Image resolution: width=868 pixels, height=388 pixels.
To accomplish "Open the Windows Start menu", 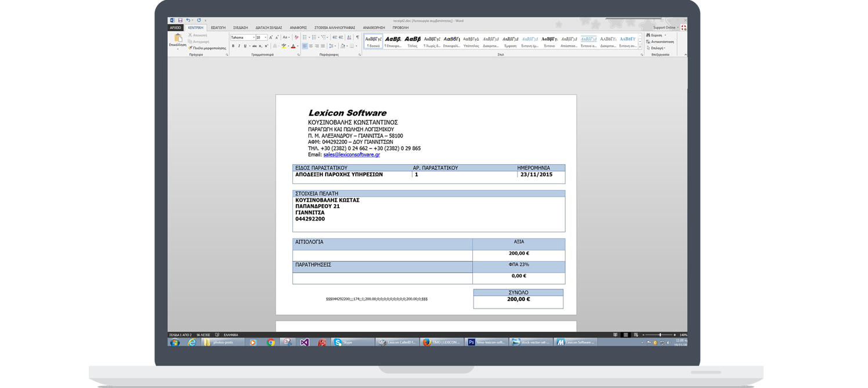I will click(174, 343).
